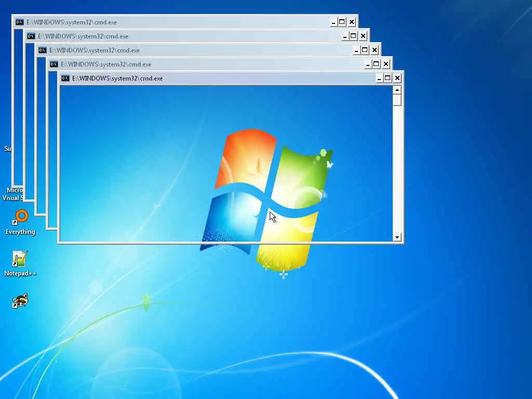Click back-most window title 'E:\WINDOWS\system32\cmd.exe'
This screenshot has height=399, width=532.
click(x=72, y=22)
